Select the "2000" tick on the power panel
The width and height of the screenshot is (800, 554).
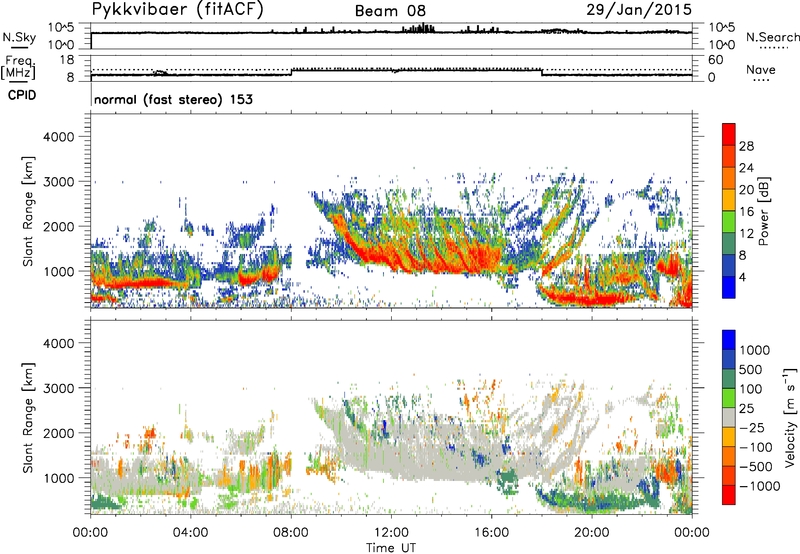(58, 226)
